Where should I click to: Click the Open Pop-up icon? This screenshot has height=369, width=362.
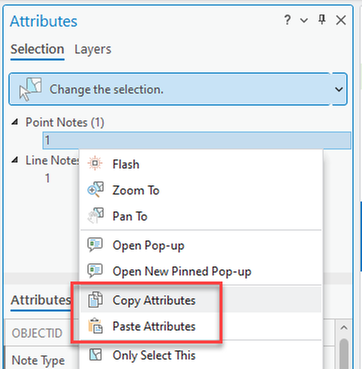(95, 245)
